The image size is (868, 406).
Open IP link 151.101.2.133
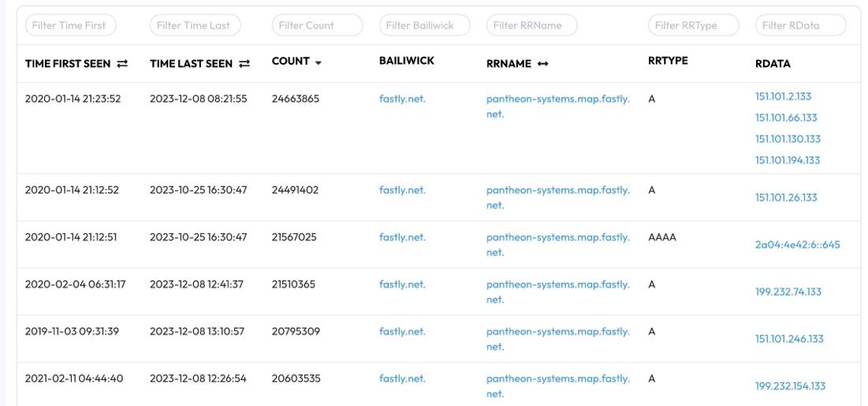point(784,96)
